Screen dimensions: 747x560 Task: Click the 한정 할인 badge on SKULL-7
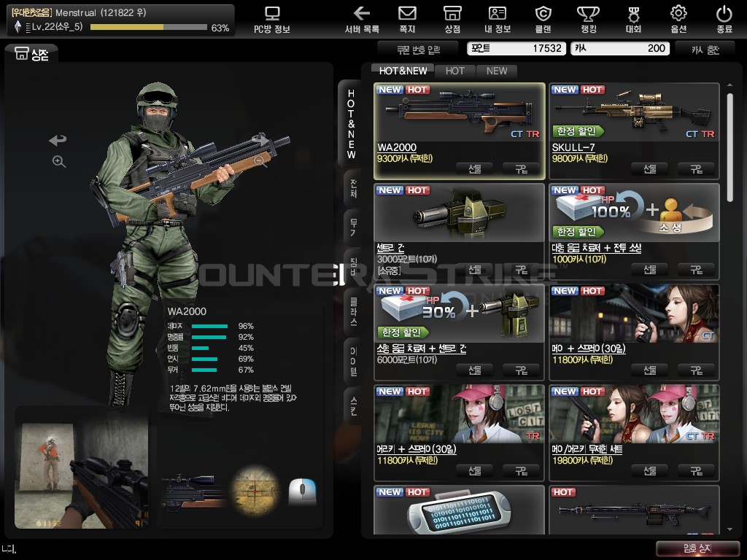pos(578,131)
